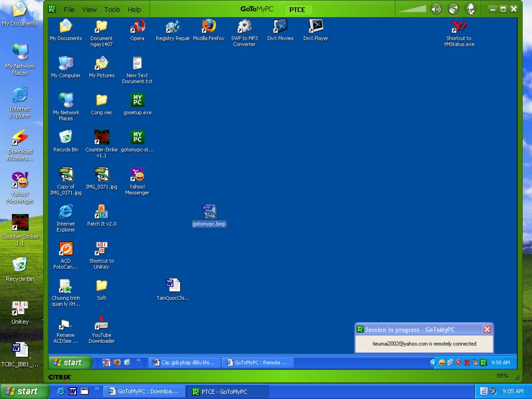This screenshot has width=532, height=399.
Task: Select Registry Repair icon on remote desktop
Action: (173, 31)
